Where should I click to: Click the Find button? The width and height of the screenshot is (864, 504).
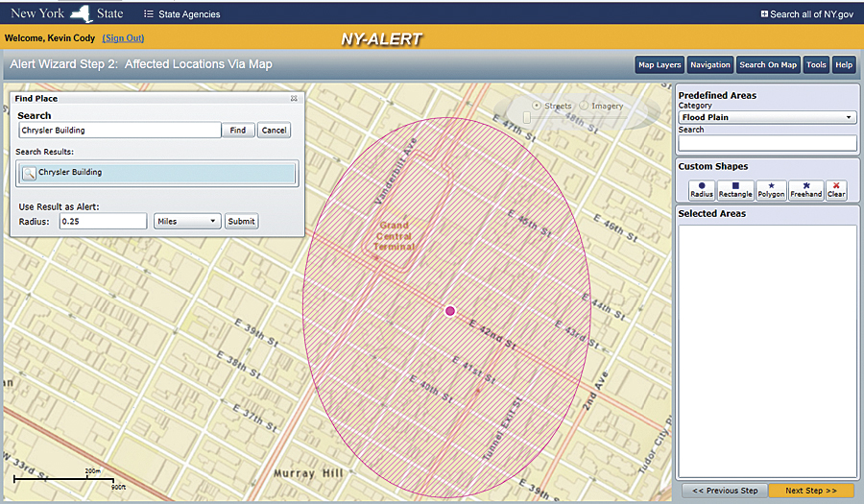pos(238,130)
